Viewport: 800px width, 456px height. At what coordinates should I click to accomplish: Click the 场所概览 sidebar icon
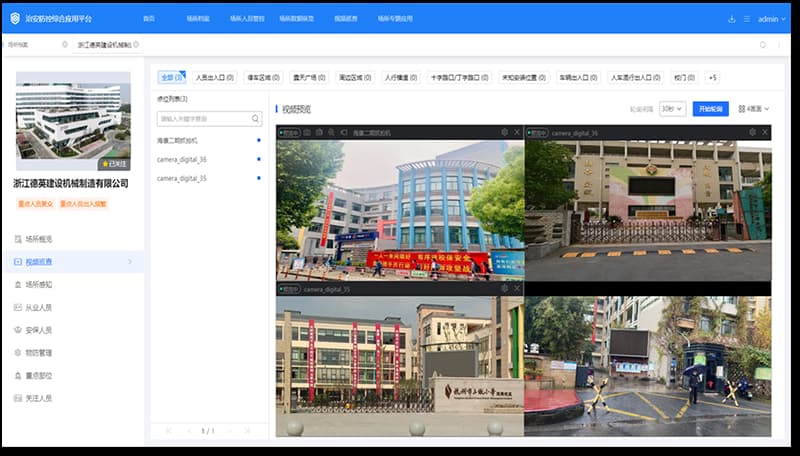[x=18, y=239]
